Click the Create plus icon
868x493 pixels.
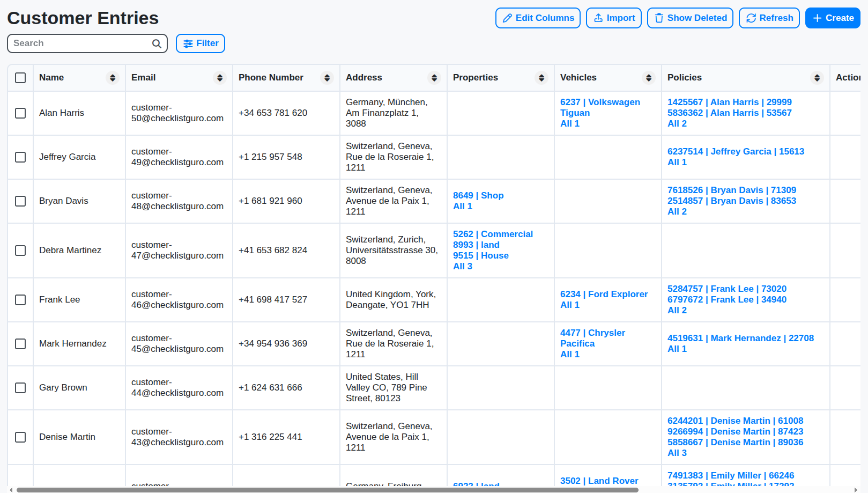(x=816, y=18)
